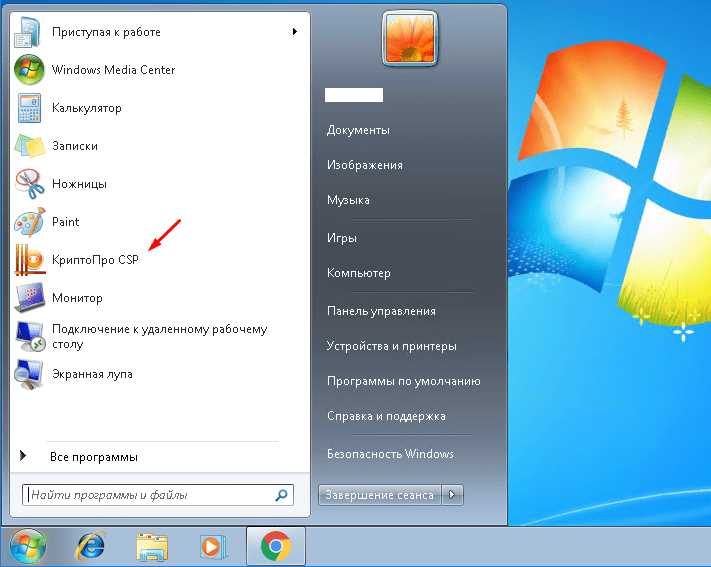Click the Завершение сеанса button
The image size is (711, 567).
click(x=380, y=494)
